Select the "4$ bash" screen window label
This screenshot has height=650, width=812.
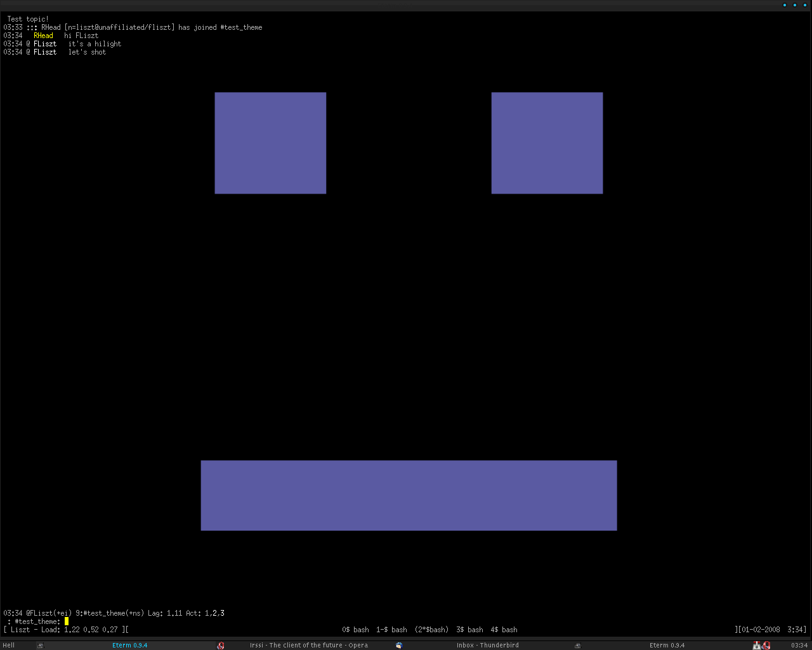[504, 630]
